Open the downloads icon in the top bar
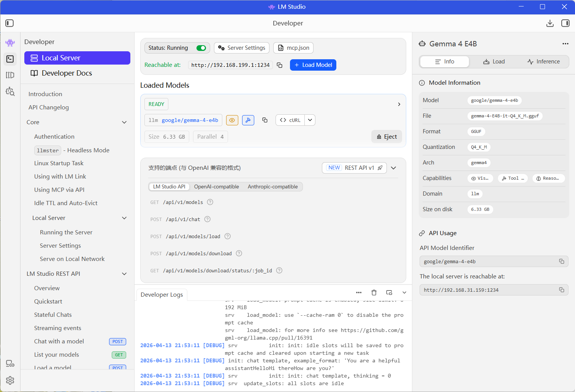 tap(550, 23)
